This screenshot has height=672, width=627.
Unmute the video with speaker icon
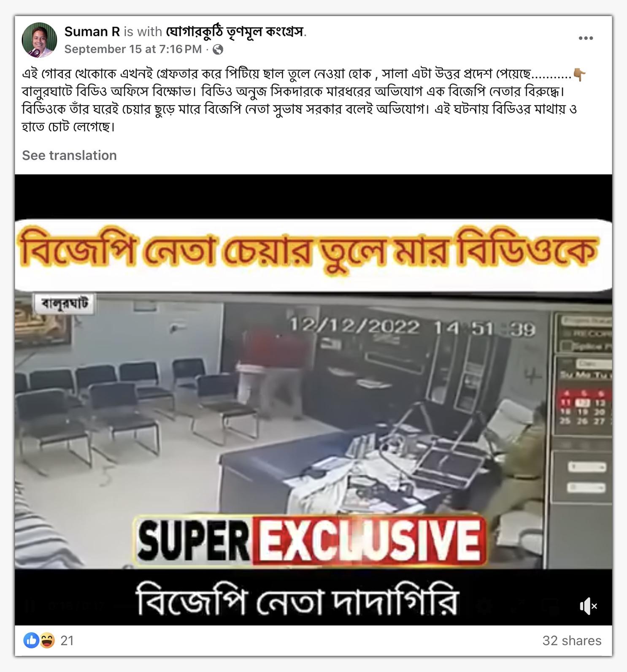point(588,606)
